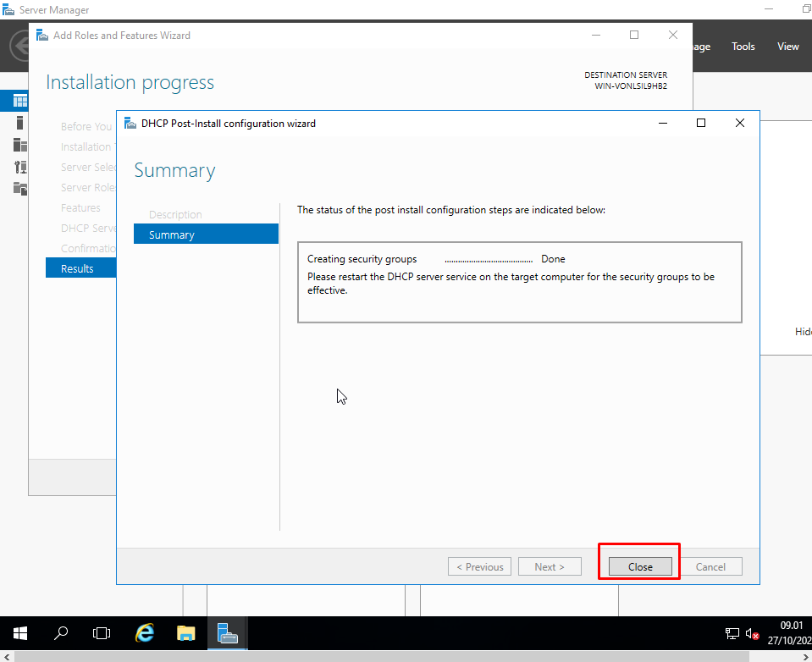Select the Results step in the Add Roles wizard
The width and height of the screenshot is (812, 662).
pos(80,268)
